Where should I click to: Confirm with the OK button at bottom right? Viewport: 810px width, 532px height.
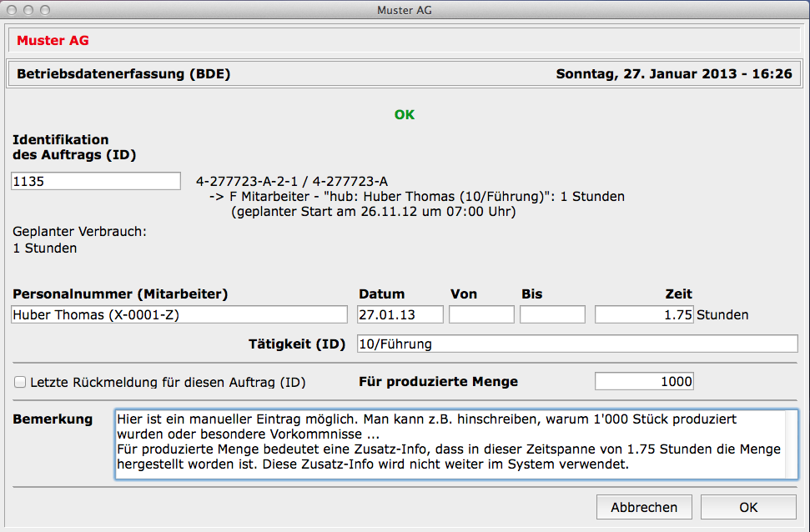tap(747, 507)
